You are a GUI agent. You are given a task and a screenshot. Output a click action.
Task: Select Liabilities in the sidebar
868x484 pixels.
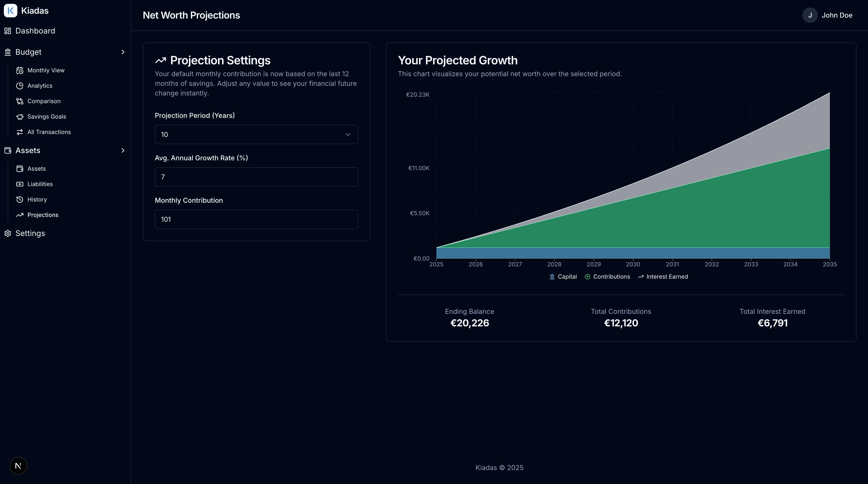click(40, 184)
